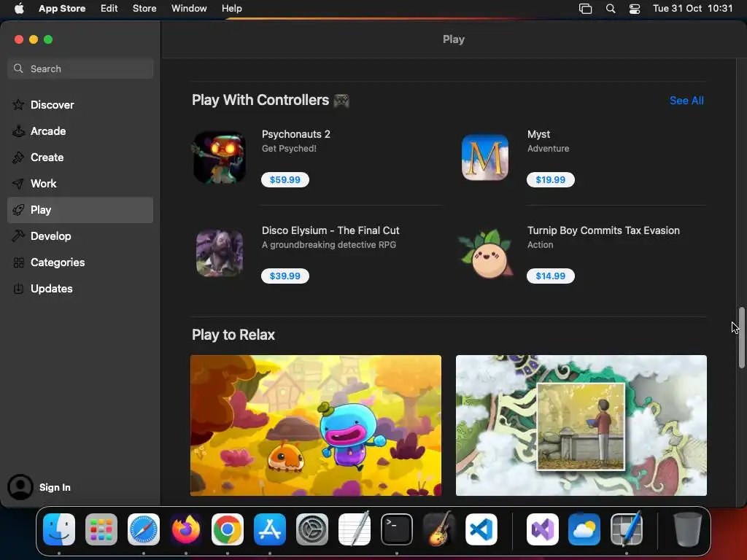The width and height of the screenshot is (747, 560).
Task: Open Visual Studio purple icon in Dock
Action: (x=543, y=529)
